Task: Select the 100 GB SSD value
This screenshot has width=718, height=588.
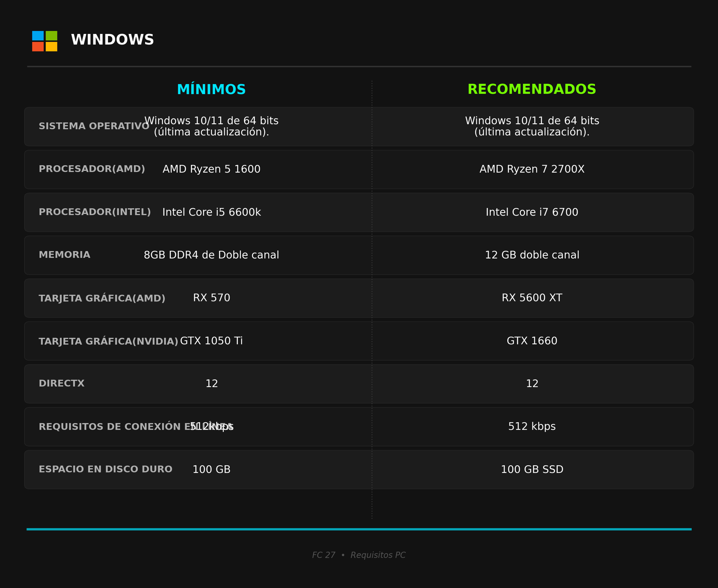Action: click(x=532, y=470)
